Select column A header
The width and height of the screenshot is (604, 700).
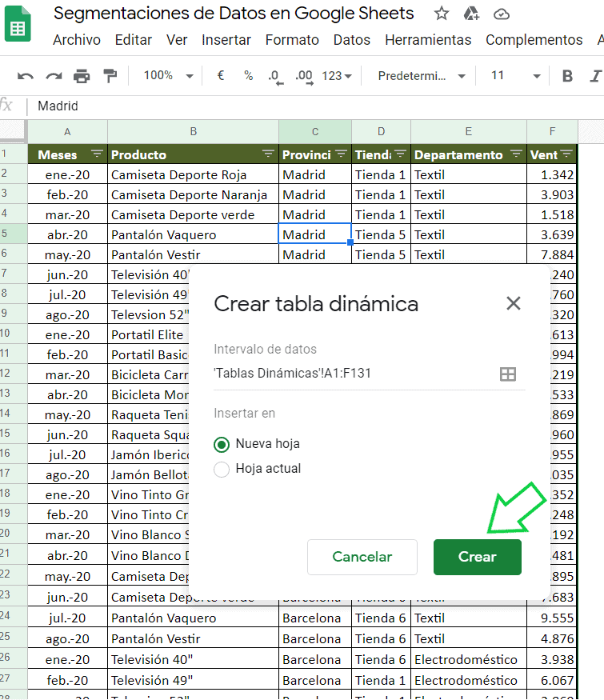(67, 132)
